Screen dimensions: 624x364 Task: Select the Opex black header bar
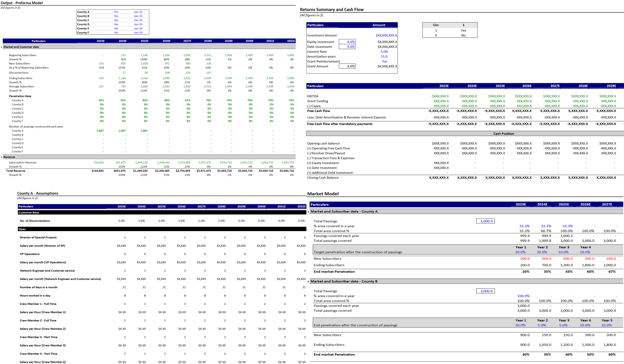pos(162,229)
